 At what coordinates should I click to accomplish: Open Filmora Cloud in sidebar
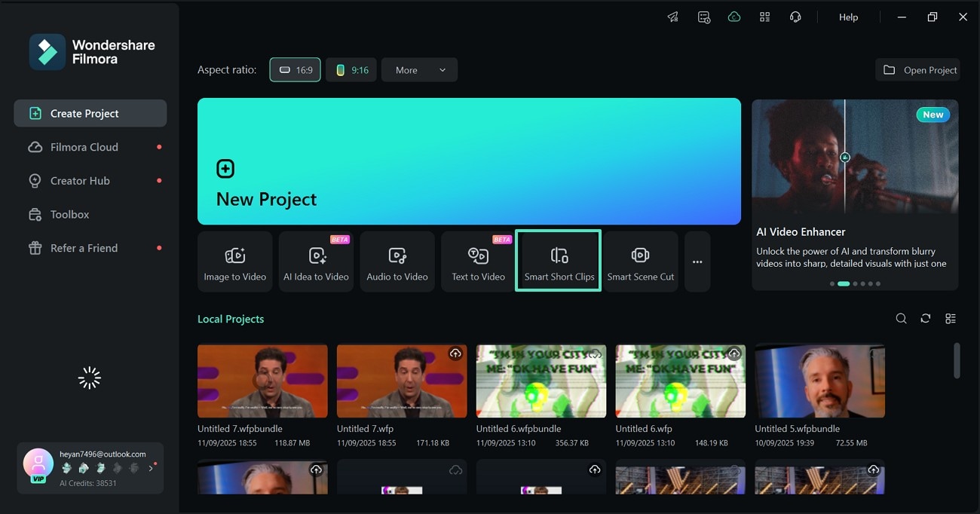click(x=90, y=148)
